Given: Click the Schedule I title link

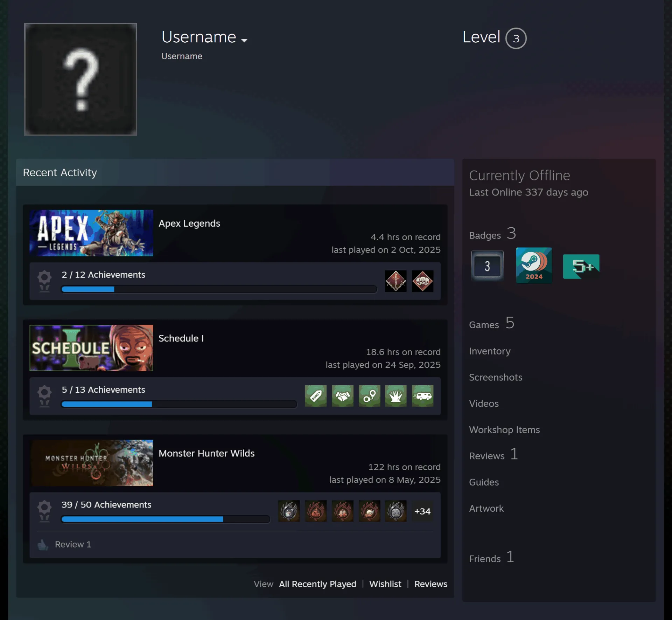Looking at the screenshot, I should pos(181,338).
